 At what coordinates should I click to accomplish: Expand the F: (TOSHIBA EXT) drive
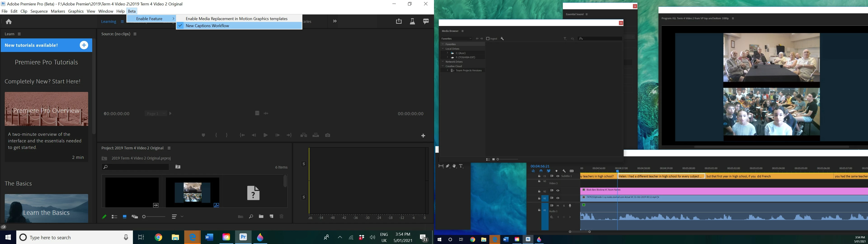pos(447,57)
